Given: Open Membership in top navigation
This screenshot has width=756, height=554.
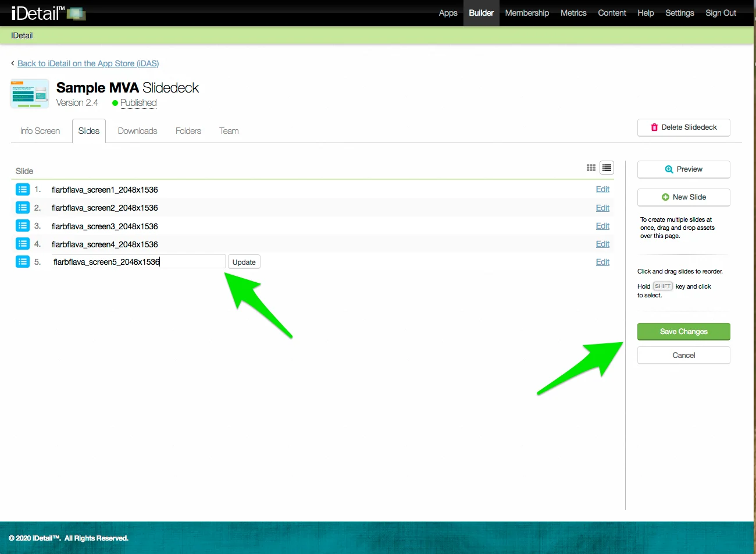Looking at the screenshot, I should click(x=527, y=13).
